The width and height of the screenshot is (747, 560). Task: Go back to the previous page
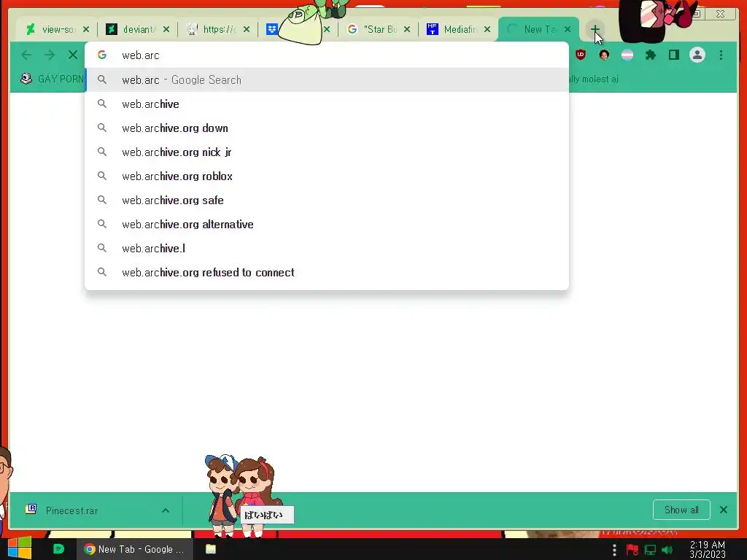click(26, 55)
